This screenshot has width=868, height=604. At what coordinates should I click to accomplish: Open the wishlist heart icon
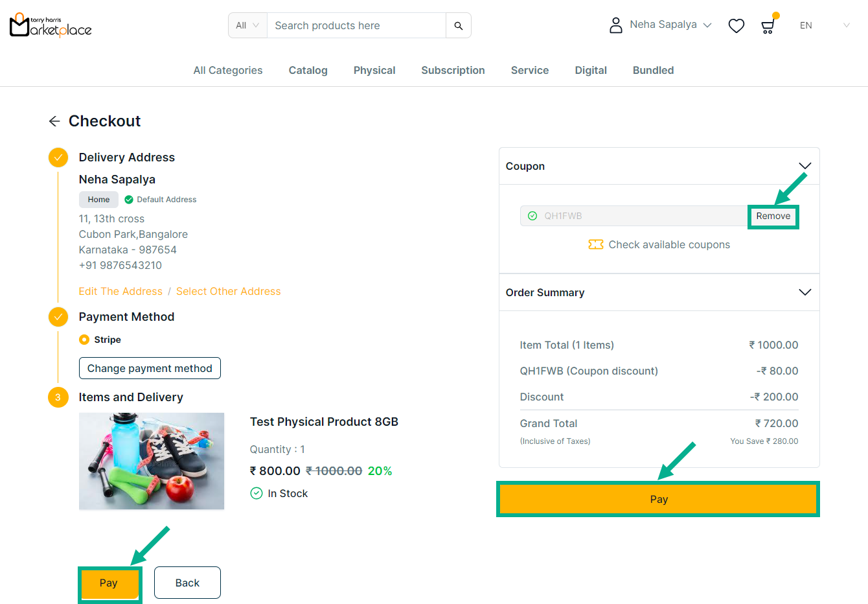pyautogui.click(x=736, y=26)
